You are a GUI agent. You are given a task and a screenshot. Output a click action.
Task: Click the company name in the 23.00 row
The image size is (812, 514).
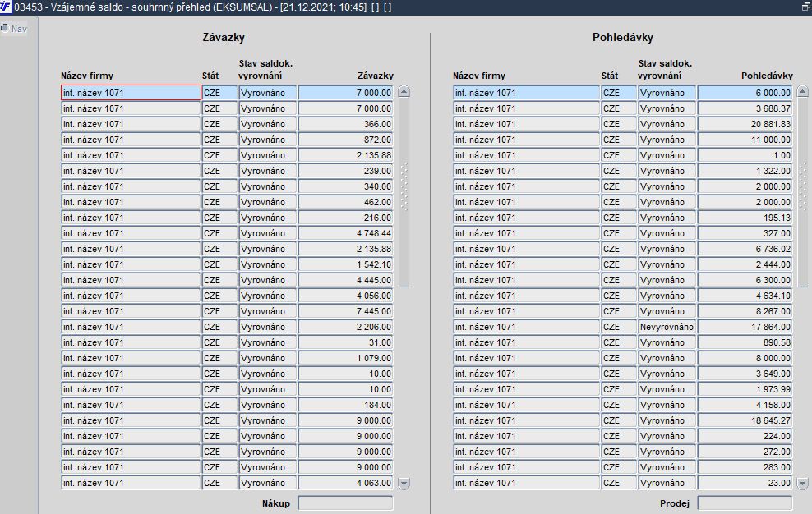526,483
